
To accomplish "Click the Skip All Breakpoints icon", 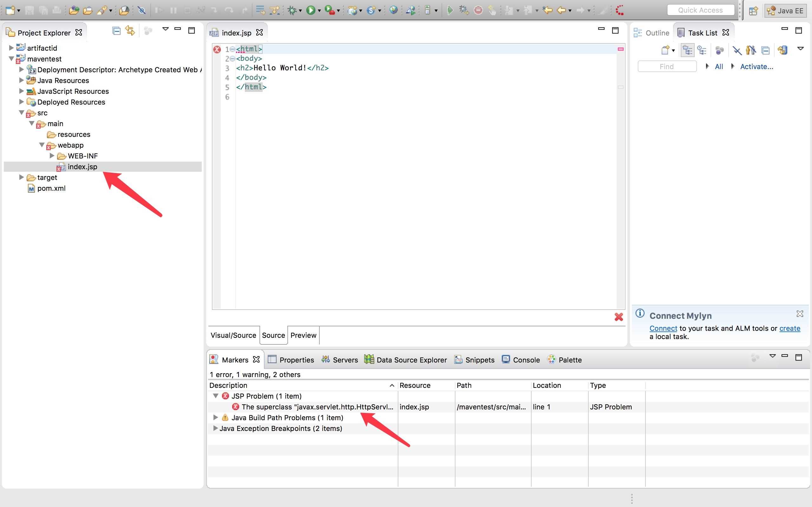I will click(x=141, y=10).
